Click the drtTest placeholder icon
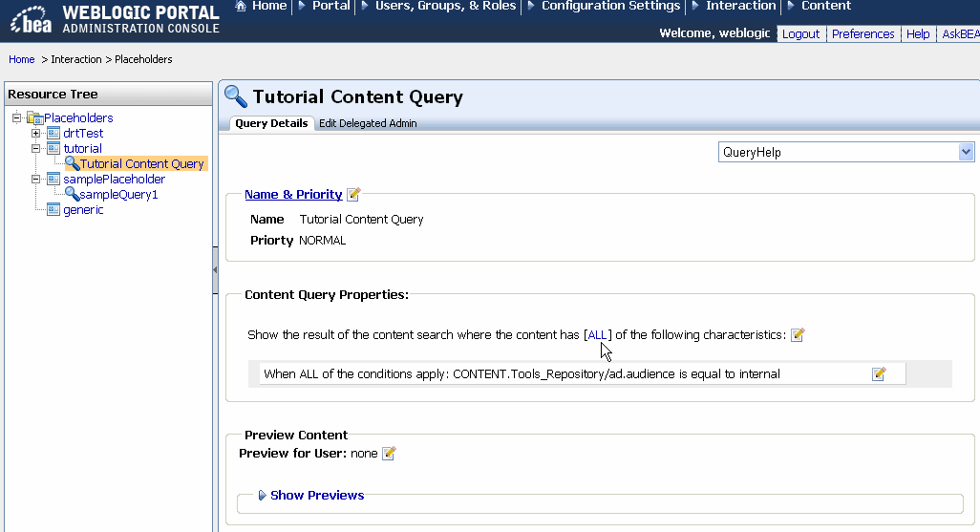Image resolution: width=980 pixels, height=532 pixels. [x=53, y=133]
